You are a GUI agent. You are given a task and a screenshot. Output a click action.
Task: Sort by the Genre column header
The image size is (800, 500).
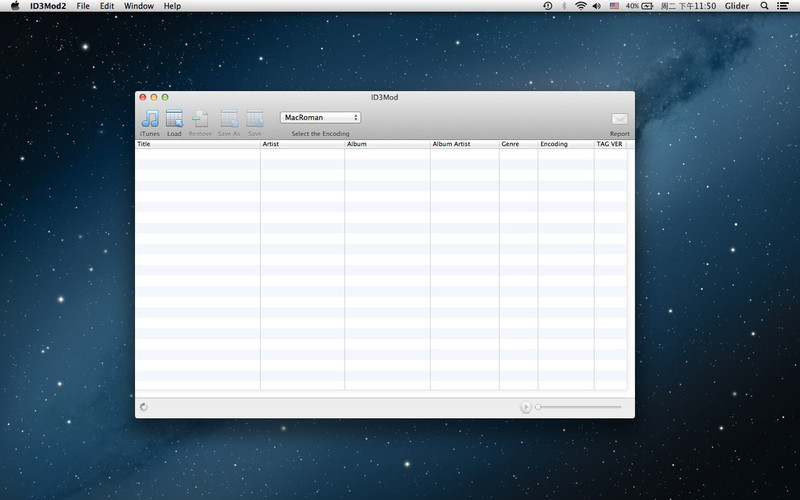[x=518, y=144]
